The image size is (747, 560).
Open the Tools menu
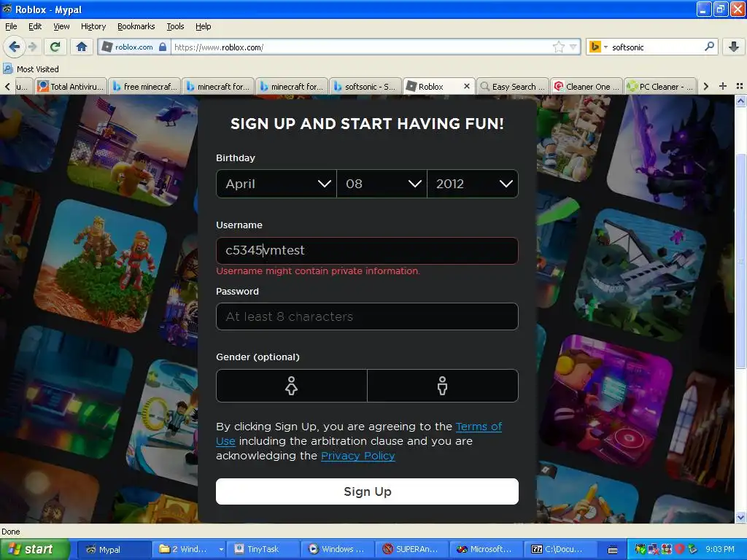(x=175, y=26)
